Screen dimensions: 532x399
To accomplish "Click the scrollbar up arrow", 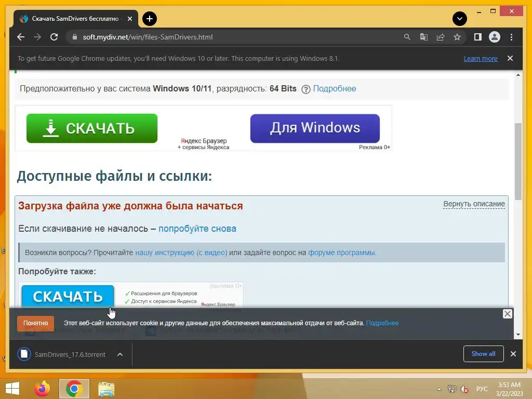I will click(518, 75).
